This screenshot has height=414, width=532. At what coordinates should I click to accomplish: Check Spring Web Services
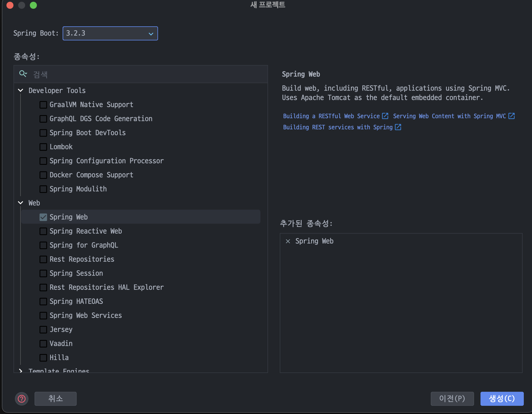click(x=43, y=316)
